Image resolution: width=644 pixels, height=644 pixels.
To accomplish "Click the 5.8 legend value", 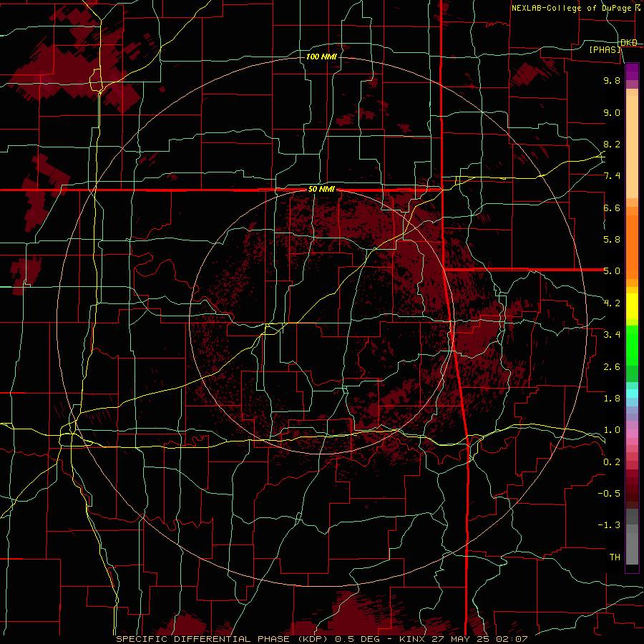I will [612, 240].
